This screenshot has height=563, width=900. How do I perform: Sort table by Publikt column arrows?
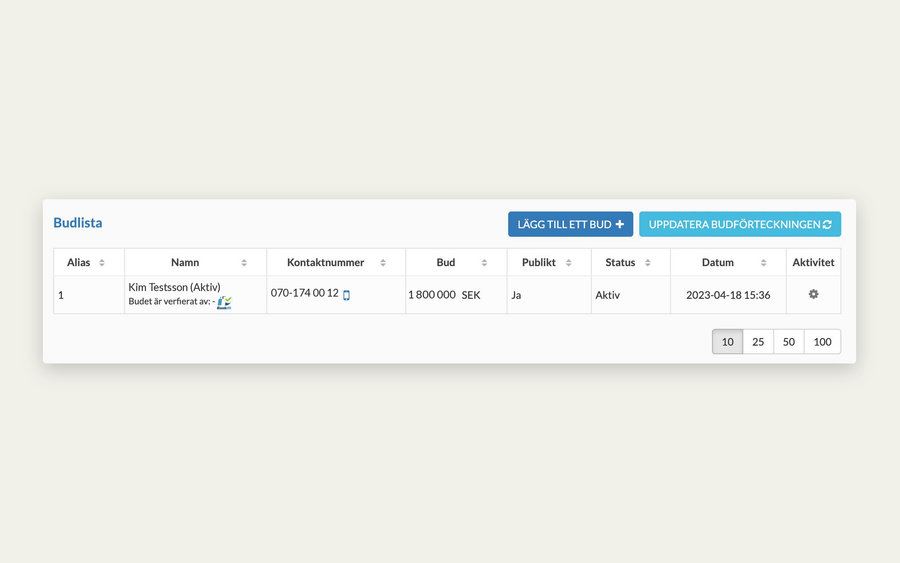click(x=569, y=262)
